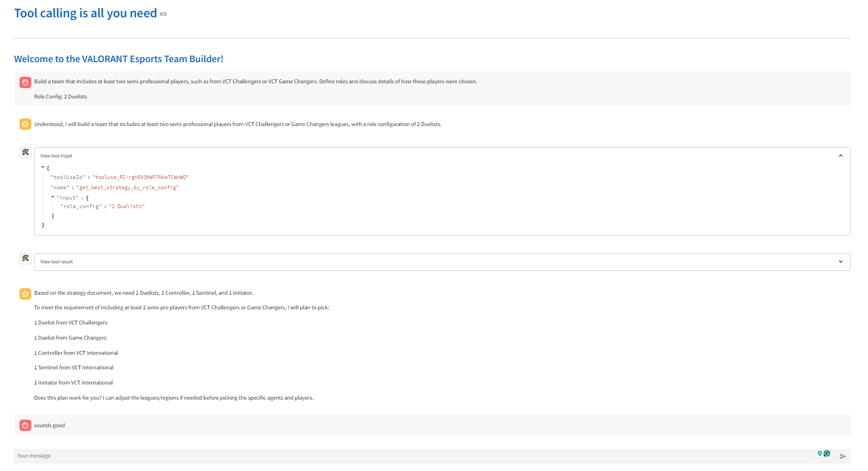The height and width of the screenshot is (471, 868).
Task: Click '1 Initiator from VCT International' line
Action: (x=74, y=383)
